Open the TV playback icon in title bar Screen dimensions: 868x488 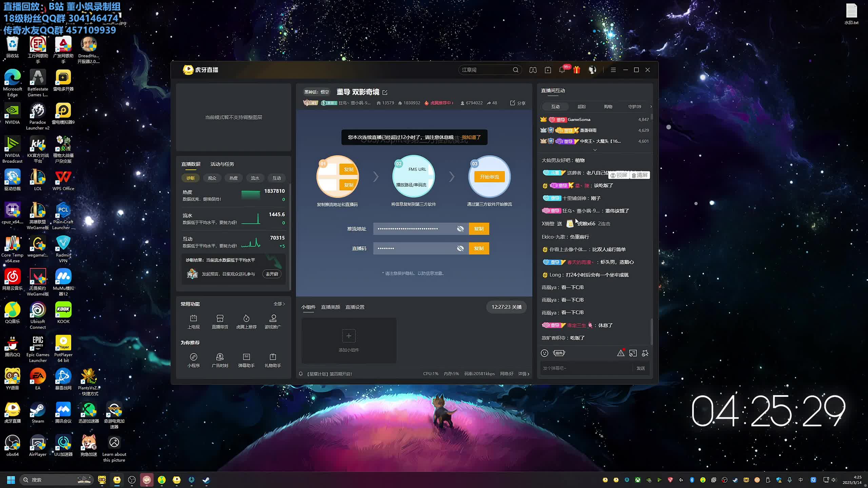pos(548,70)
